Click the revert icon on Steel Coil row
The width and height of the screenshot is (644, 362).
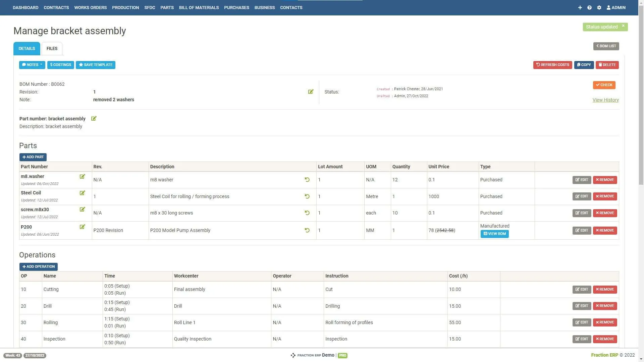click(x=307, y=196)
